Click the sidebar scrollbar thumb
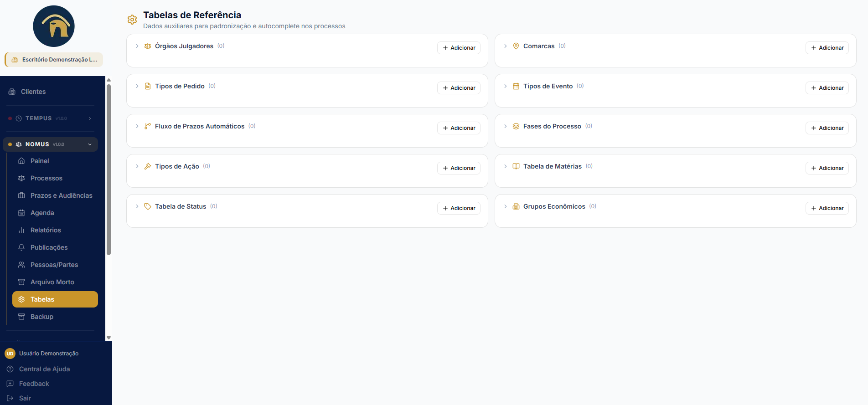Image resolution: width=868 pixels, height=405 pixels. click(x=108, y=169)
